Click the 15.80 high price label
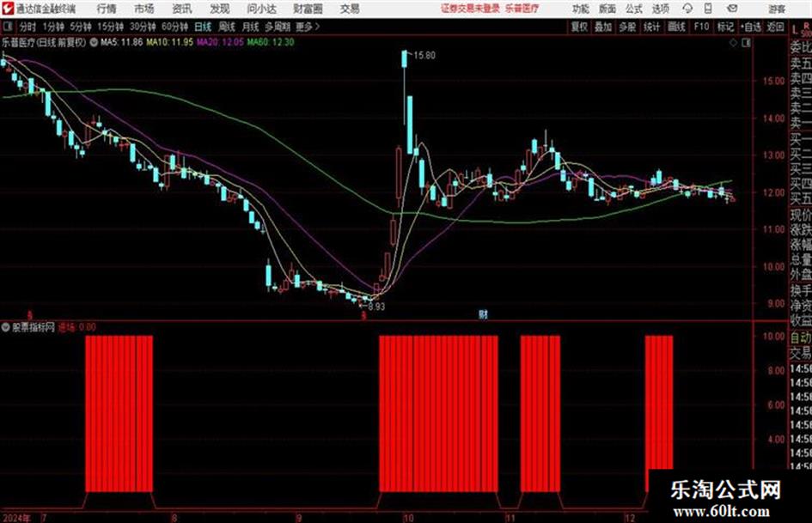The height and width of the screenshot is (523, 812). coord(424,56)
